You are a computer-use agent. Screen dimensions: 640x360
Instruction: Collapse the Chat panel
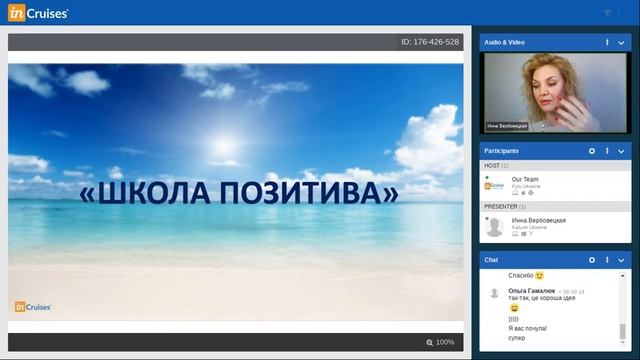tap(621, 260)
